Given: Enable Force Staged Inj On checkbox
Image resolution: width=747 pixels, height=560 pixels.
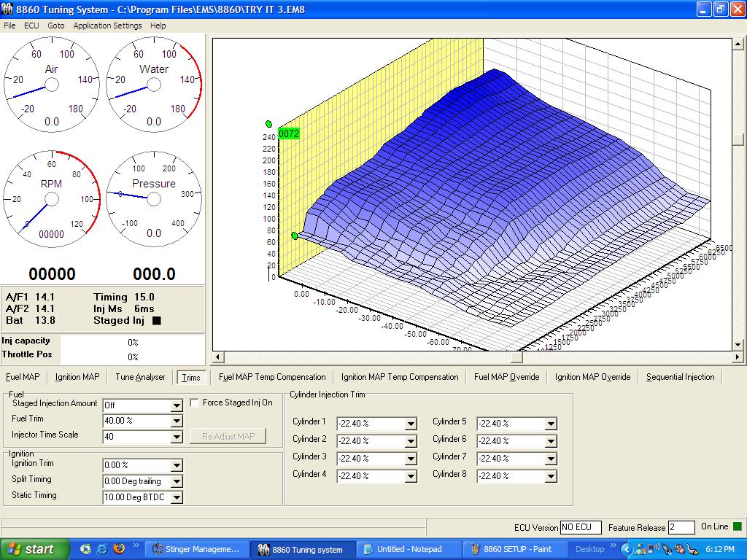Looking at the screenshot, I should 195,402.
